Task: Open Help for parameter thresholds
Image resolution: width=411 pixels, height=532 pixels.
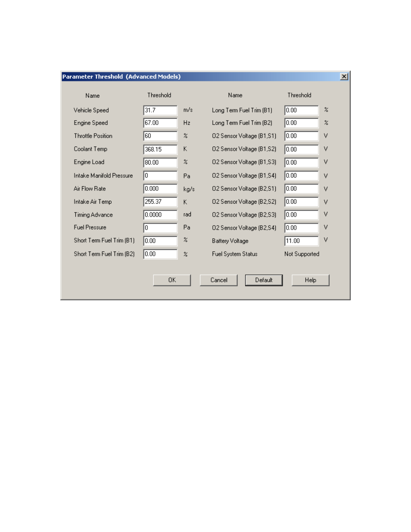Action: point(310,280)
